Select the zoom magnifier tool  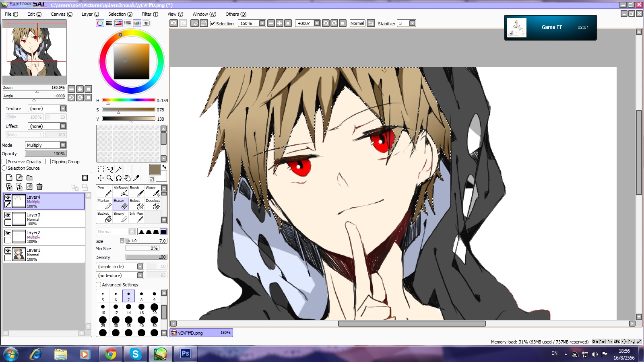click(109, 178)
